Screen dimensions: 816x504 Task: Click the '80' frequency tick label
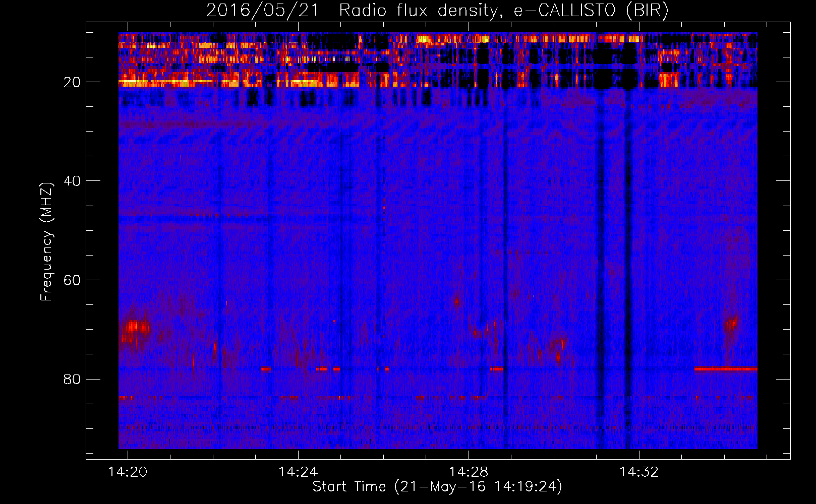tap(72, 379)
